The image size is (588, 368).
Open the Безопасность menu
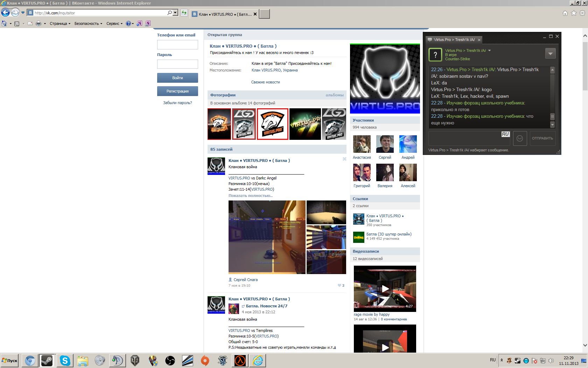pos(88,23)
